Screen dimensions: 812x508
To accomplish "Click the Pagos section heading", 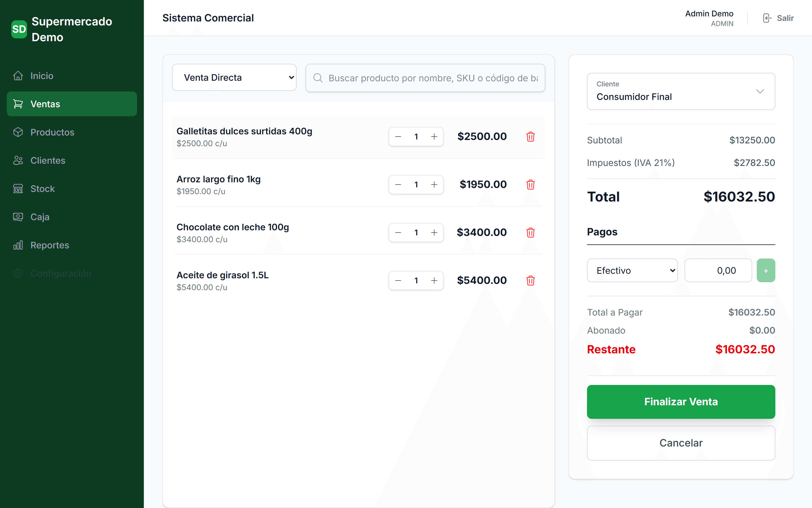I will [602, 232].
